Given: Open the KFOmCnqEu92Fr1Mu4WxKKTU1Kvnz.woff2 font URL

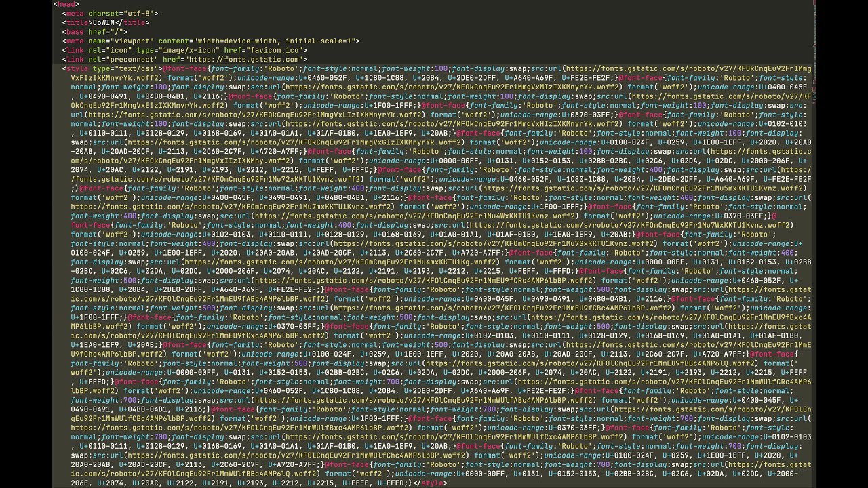Looking at the screenshot, I should 416,216.
